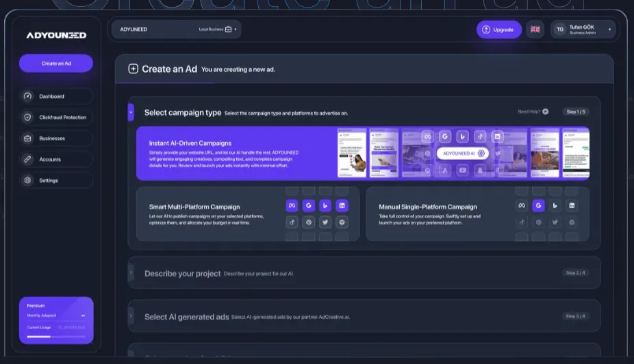This screenshot has width=634, height=364.
Task: Select the Manual Single-Platform Campaign card
Action: click(x=477, y=214)
